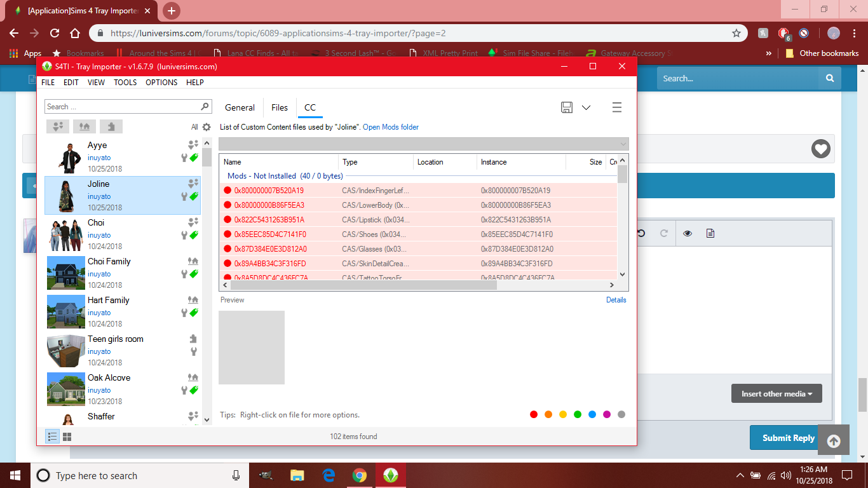The height and width of the screenshot is (488, 868).
Task: Click the search magnifier icon
Action: [x=205, y=107]
